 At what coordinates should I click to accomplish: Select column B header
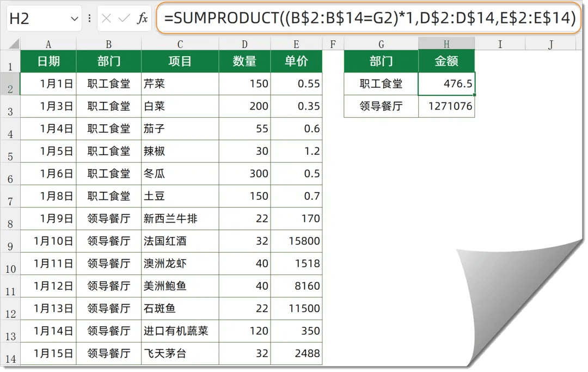tap(109, 44)
